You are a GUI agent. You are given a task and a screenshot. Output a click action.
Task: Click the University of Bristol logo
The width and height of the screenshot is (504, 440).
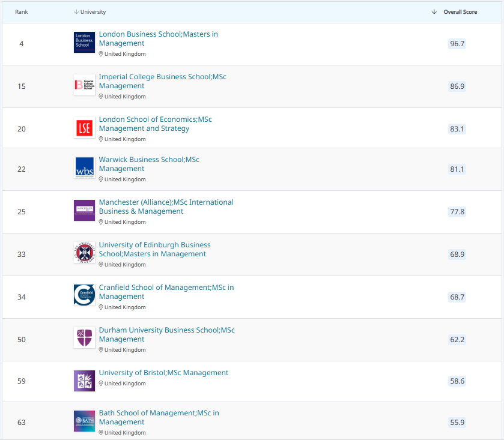click(x=84, y=381)
